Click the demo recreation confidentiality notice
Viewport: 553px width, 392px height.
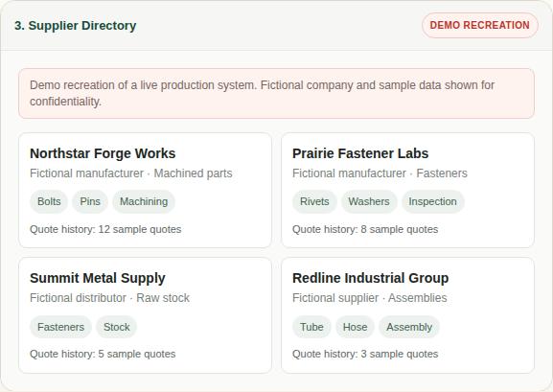point(276,94)
